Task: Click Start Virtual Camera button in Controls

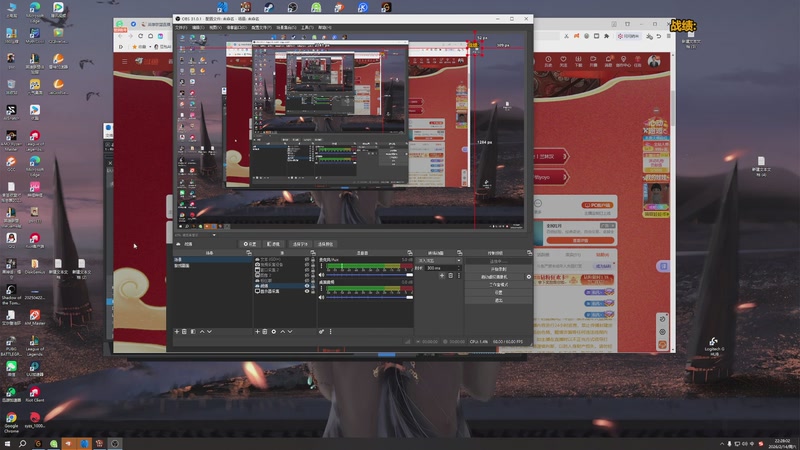Action: click(x=494, y=277)
